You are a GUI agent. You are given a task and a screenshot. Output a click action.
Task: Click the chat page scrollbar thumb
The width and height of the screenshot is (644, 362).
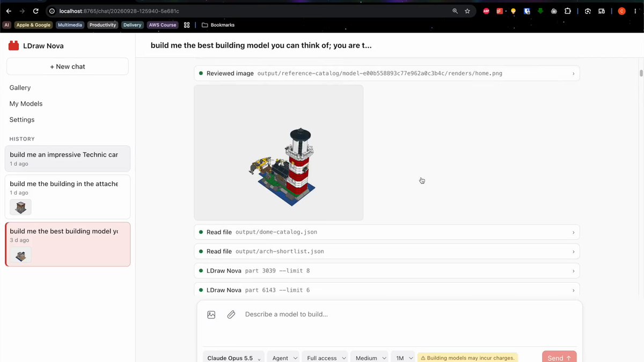click(641, 73)
